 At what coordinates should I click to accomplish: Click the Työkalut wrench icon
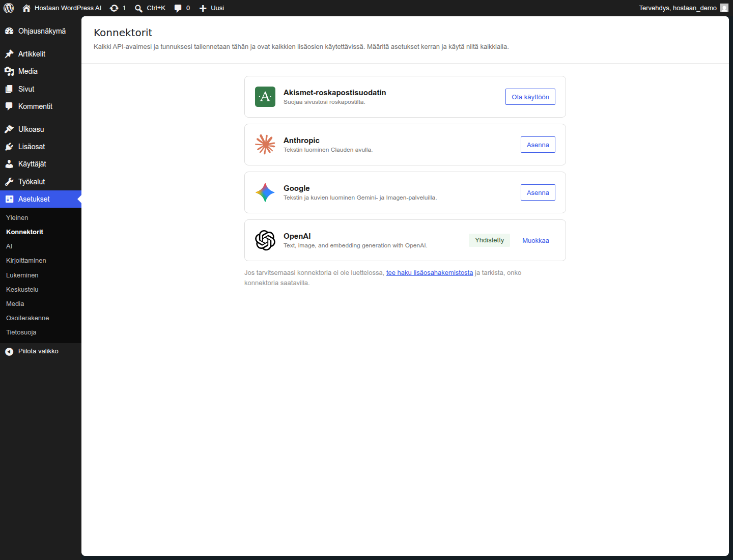pos(9,182)
